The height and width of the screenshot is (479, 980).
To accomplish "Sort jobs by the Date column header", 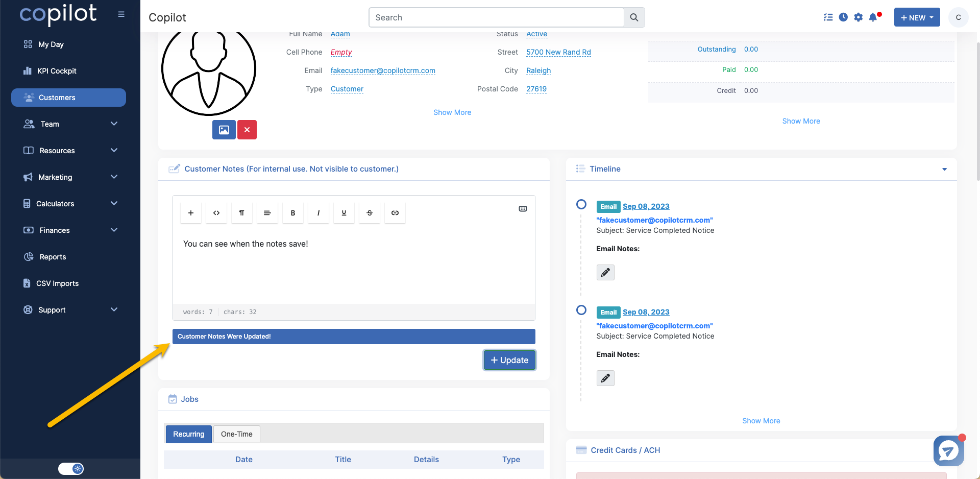I will point(244,460).
